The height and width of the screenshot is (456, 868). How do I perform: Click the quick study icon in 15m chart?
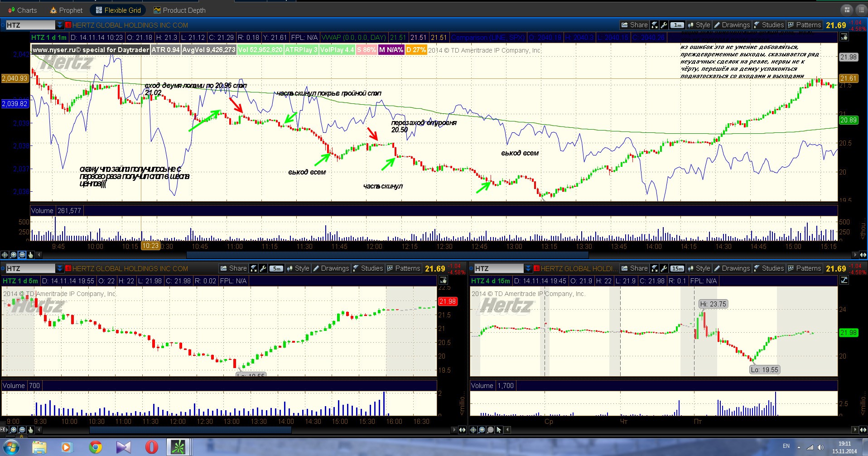tap(655, 268)
